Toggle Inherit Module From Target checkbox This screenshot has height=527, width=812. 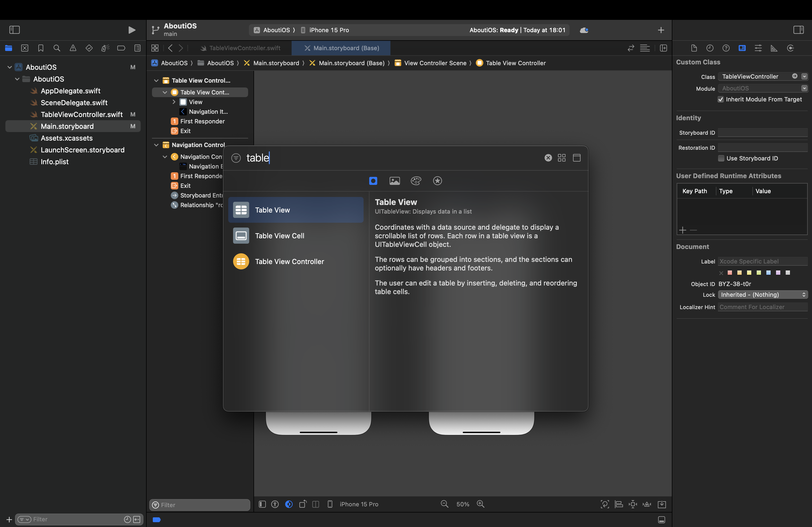coord(720,100)
